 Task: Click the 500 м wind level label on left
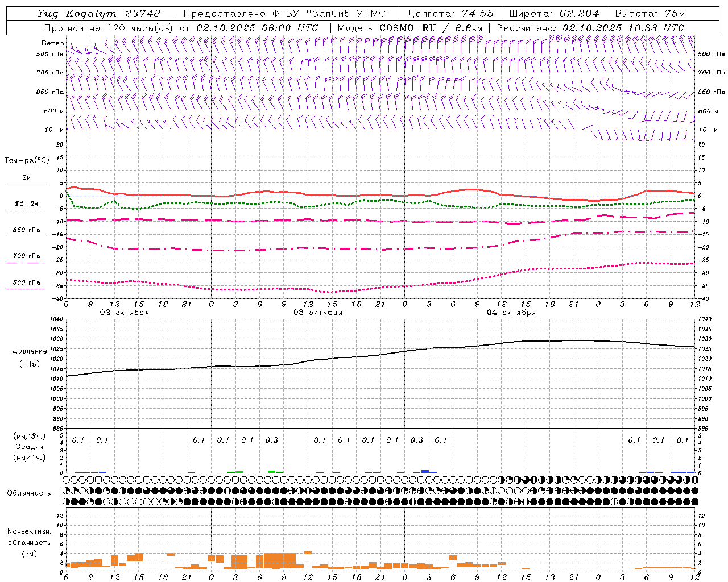(x=54, y=111)
